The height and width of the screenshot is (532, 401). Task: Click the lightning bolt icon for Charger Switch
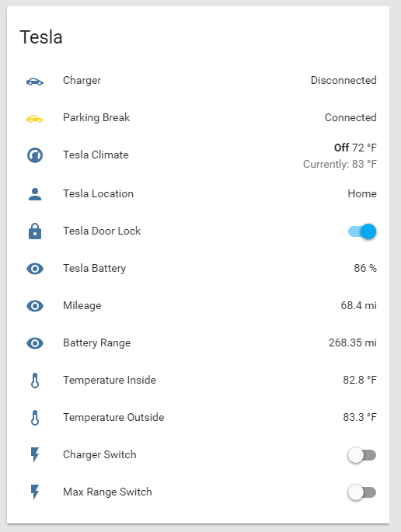coord(35,454)
